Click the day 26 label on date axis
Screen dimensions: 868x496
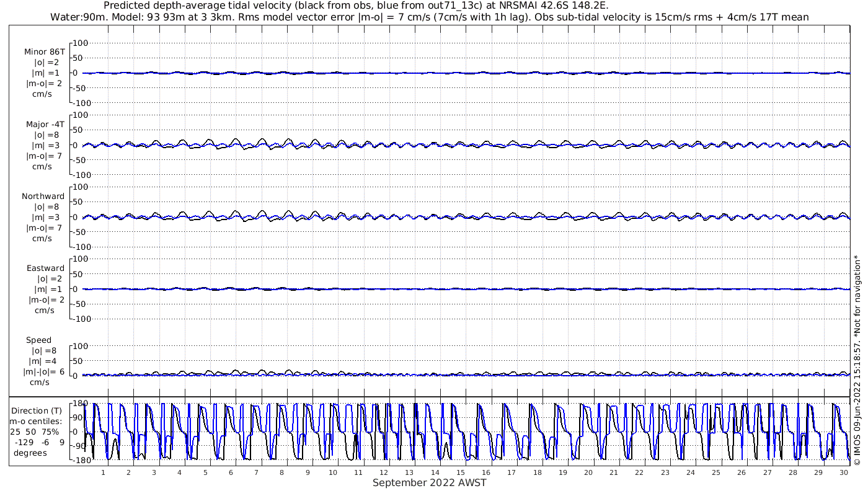pyautogui.click(x=741, y=472)
